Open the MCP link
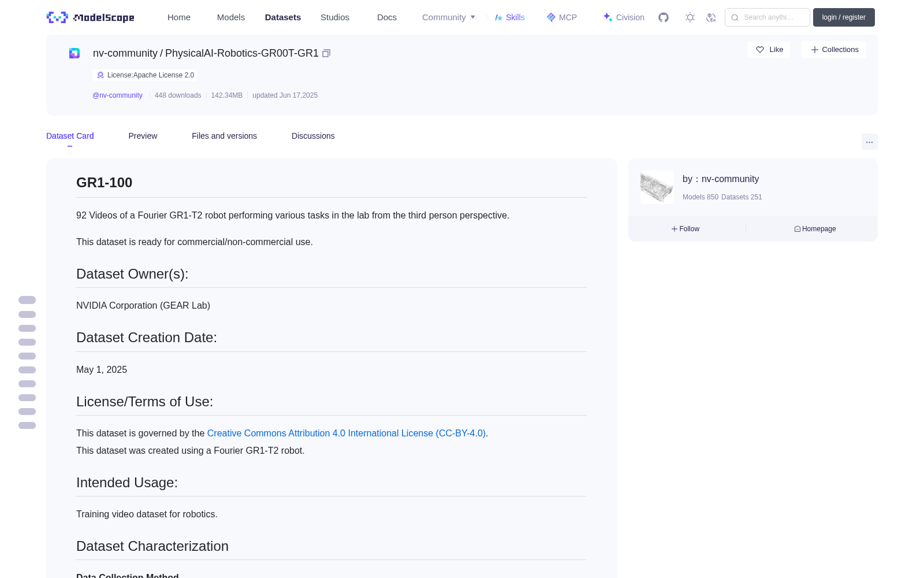924x578 pixels. pyautogui.click(x=562, y=17)
